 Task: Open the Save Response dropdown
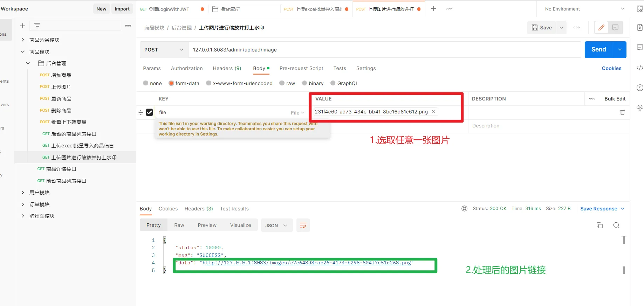click(x=602, y=209)
